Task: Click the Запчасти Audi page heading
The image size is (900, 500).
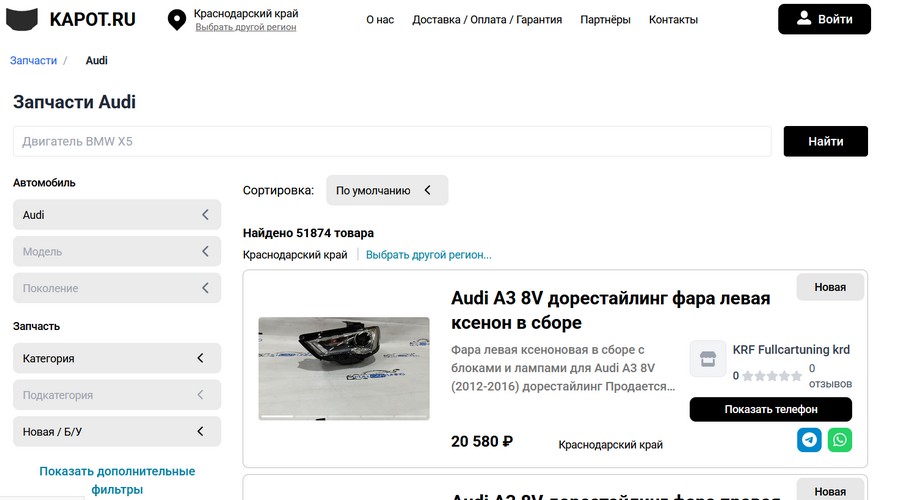Action: pyautogui.click(x=75, y=102)
